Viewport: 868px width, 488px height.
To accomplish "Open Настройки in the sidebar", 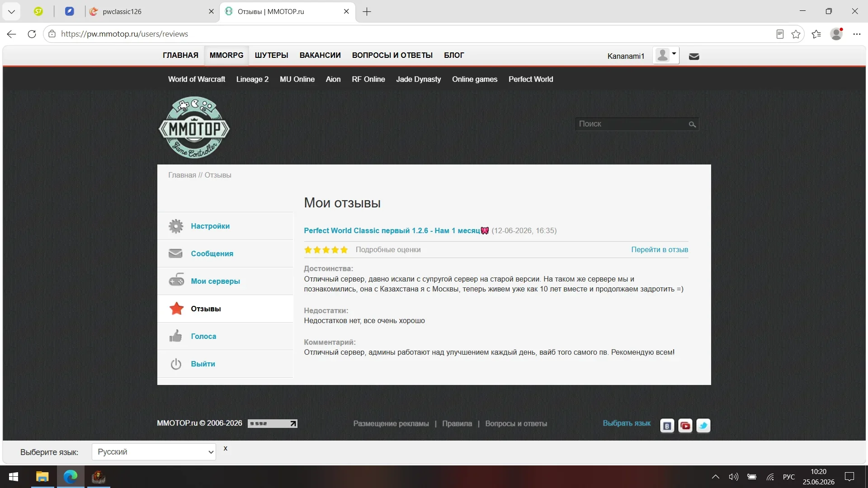I will click(x=210, y=226).
